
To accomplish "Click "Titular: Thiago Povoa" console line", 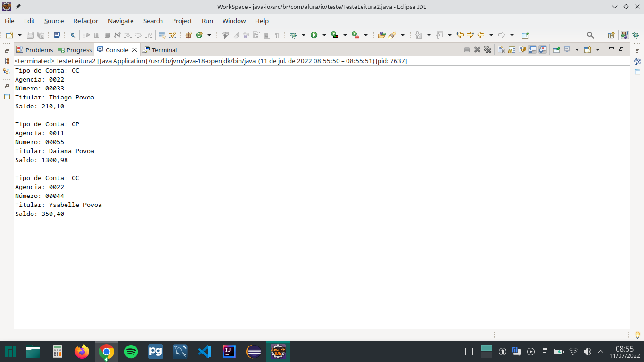I will pos(55,98).
